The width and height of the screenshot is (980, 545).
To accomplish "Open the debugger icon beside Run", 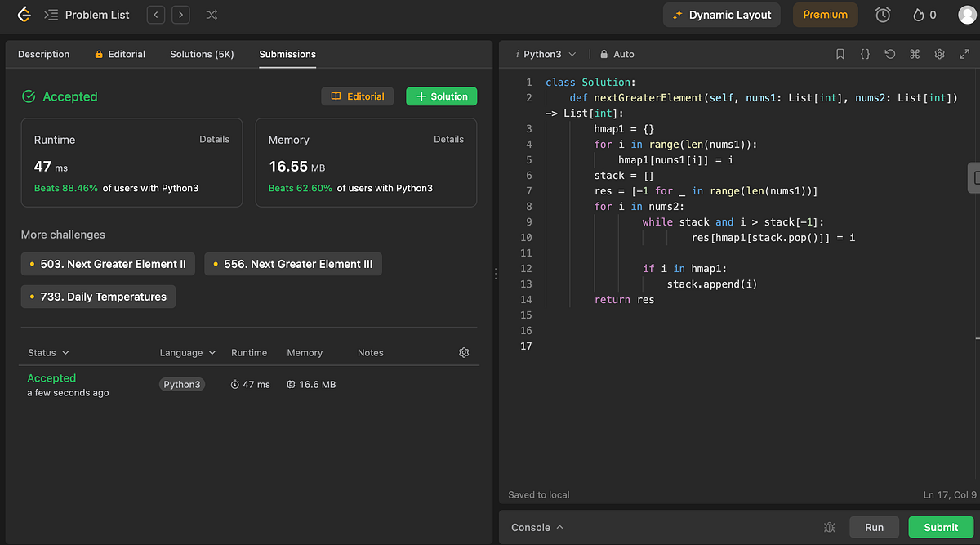I will [830, 527].
